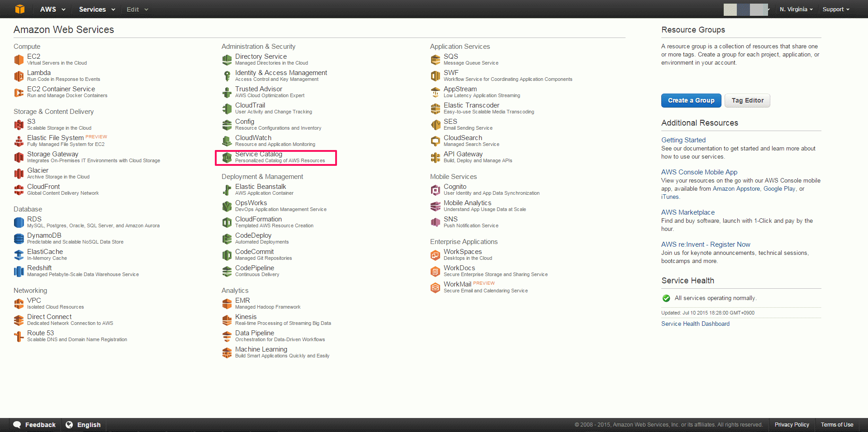
Task: Click the Tag Editor button
Action: [748, 100]
